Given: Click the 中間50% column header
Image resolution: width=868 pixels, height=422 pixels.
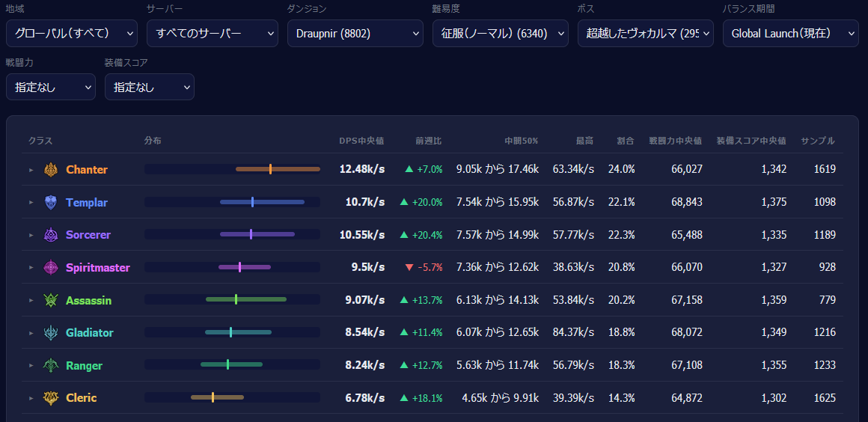Looking at the screenshot, I should tap(521, 141).
